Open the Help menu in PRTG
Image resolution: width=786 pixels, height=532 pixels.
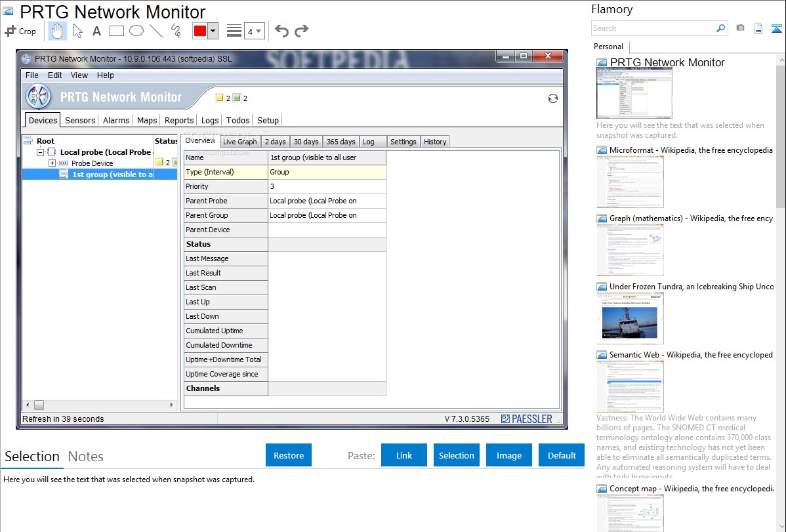[105, 75]
